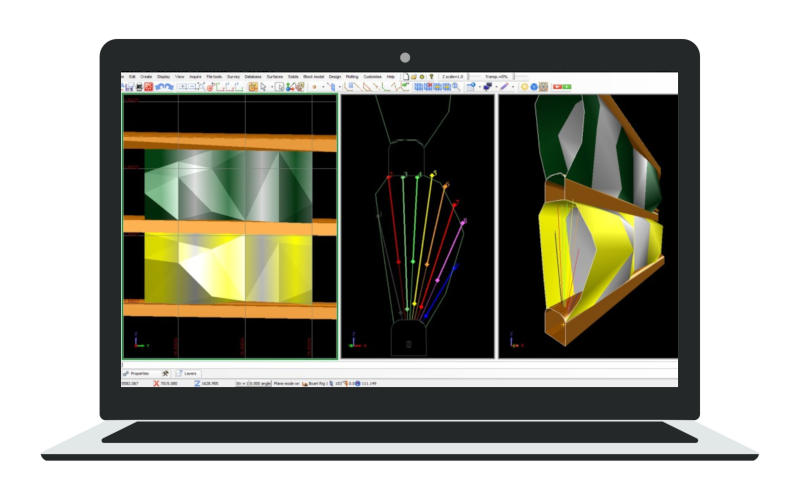Click the red reset graphics icon
Image resolution: width=800 pixels, height=500 pixels.
[x=148, y=87]
